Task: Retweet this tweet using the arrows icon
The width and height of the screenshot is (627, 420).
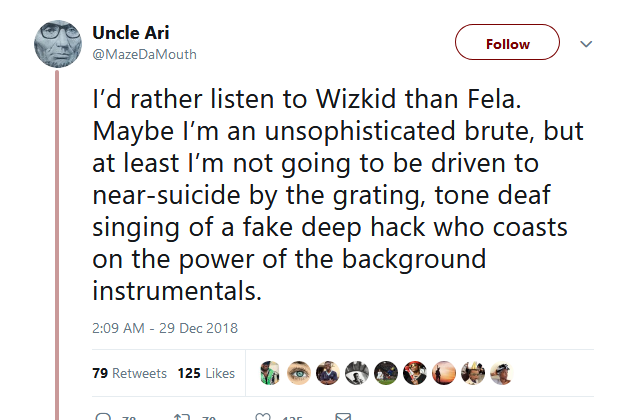Action: click(183, 415)
